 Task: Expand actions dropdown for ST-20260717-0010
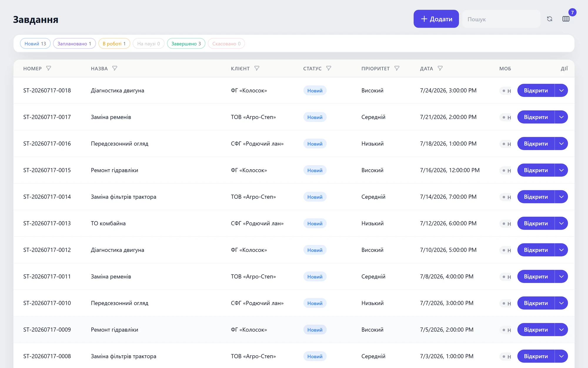[x=561, y=303]
